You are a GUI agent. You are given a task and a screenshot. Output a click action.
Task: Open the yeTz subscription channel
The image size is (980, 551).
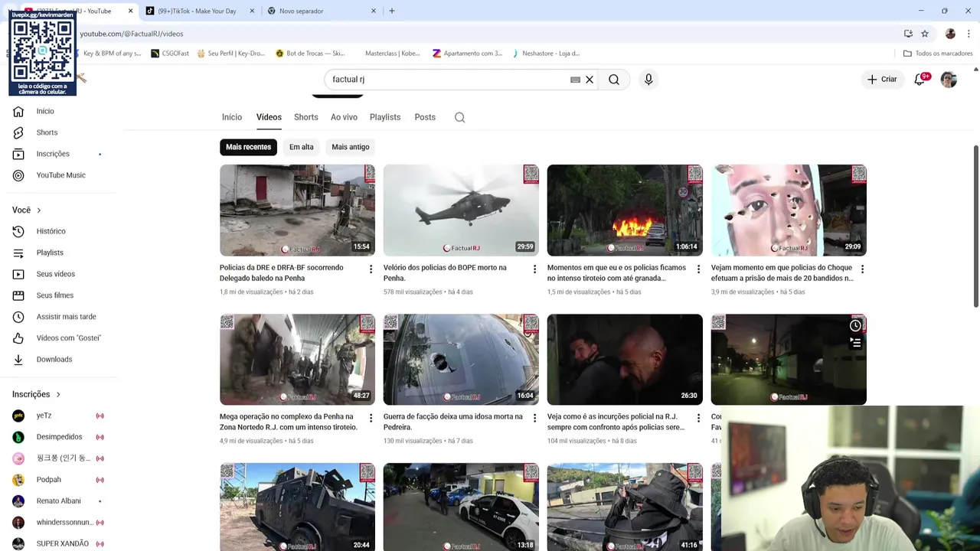pos(44,416)
